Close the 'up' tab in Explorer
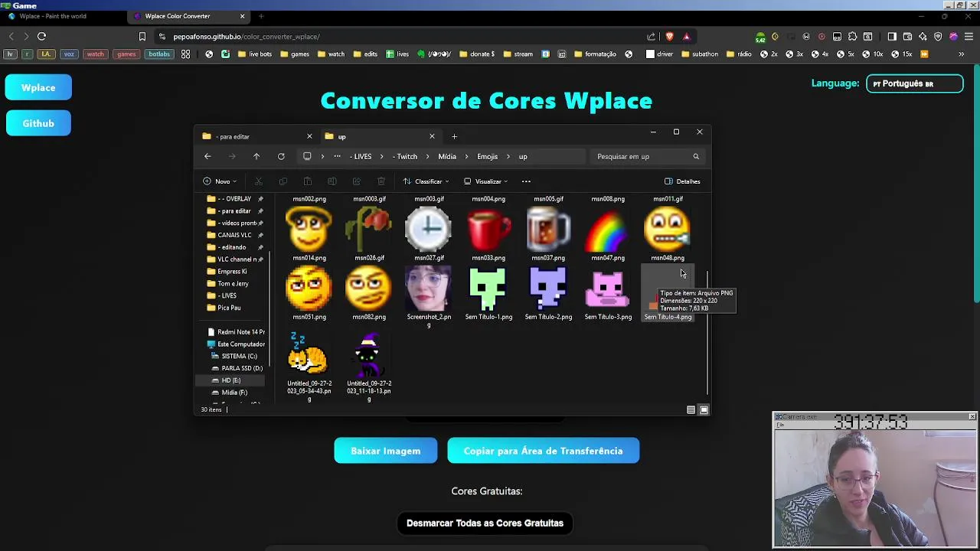 (432, 136)
